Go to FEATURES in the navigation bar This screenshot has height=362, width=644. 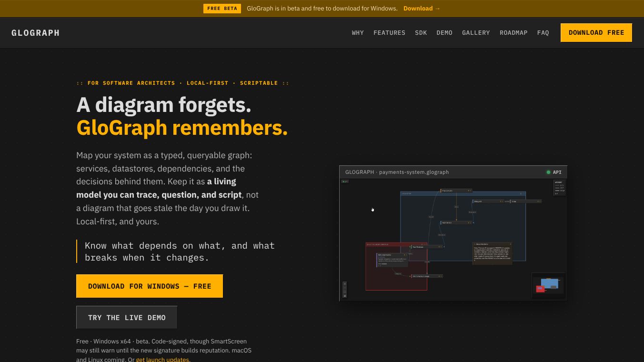click(x=389, y=33)
